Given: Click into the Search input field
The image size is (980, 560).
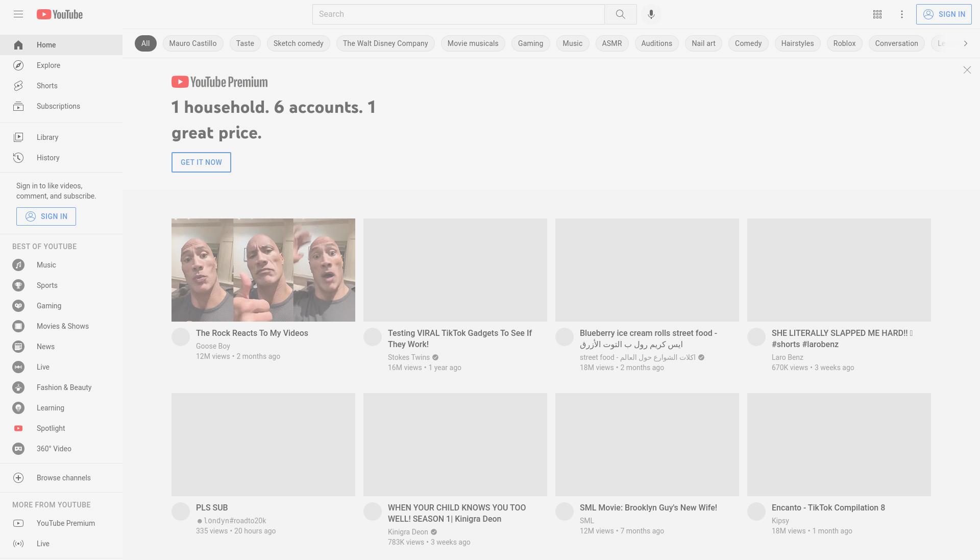Looking at the screenshot, I should 458,14.
